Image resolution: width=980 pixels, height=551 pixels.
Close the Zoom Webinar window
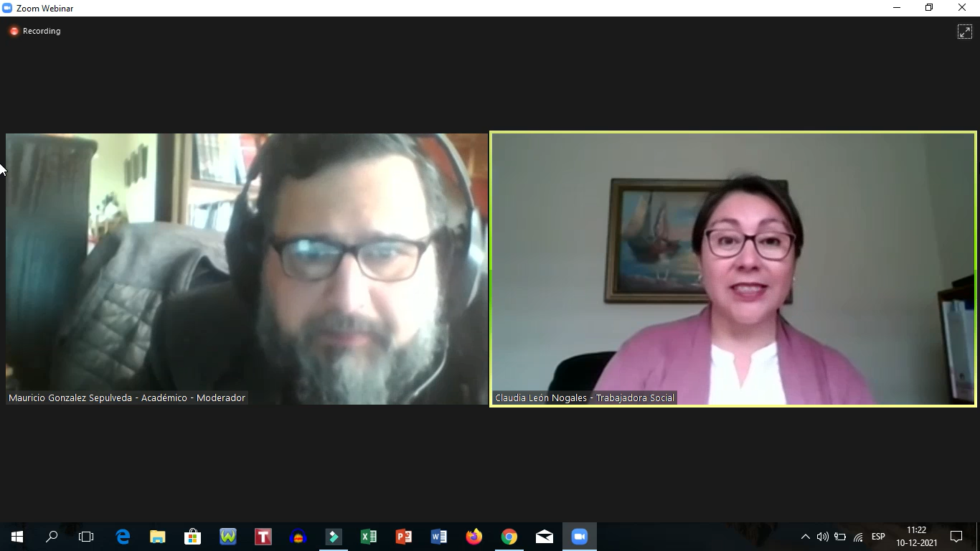(962, 8)
